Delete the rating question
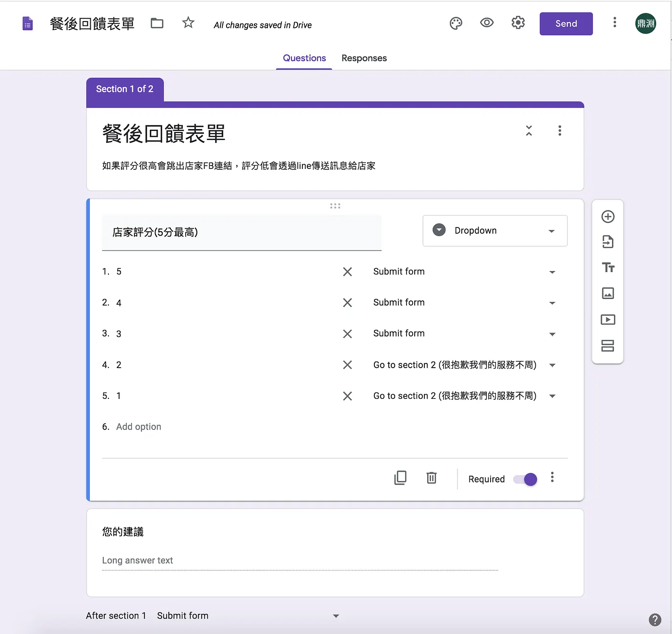 tap(432, 478)
